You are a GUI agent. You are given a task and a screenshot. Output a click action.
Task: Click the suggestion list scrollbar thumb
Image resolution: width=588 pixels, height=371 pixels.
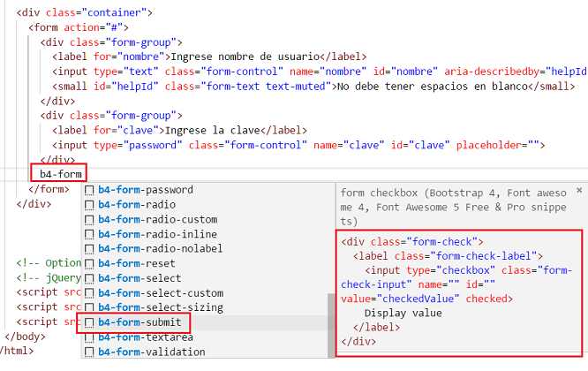point(331,325)
